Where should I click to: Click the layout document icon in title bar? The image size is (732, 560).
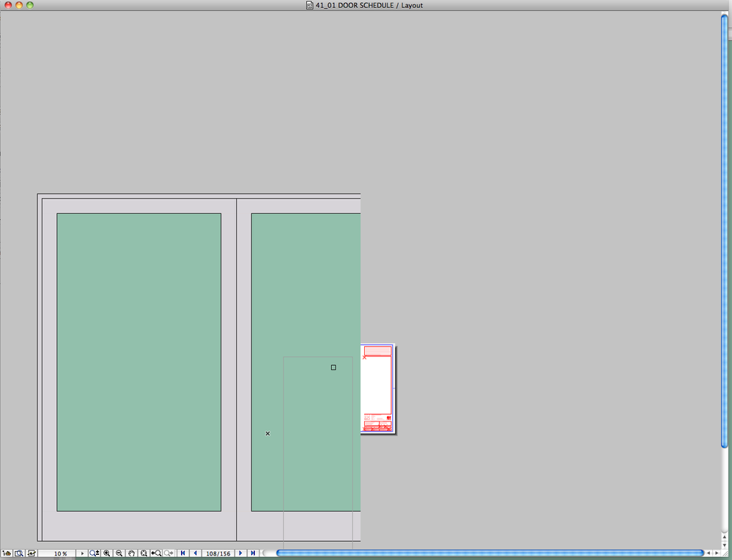click(308, 5)
